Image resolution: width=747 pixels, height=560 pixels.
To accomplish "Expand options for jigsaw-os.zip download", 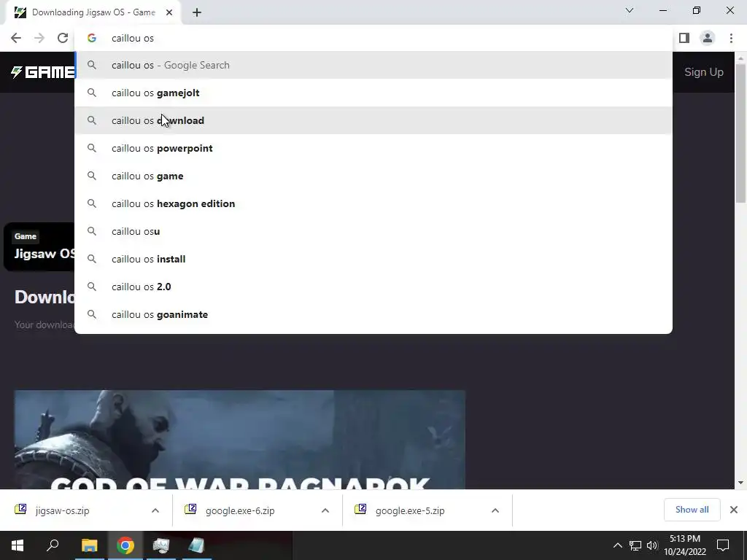I will point(155,510).
